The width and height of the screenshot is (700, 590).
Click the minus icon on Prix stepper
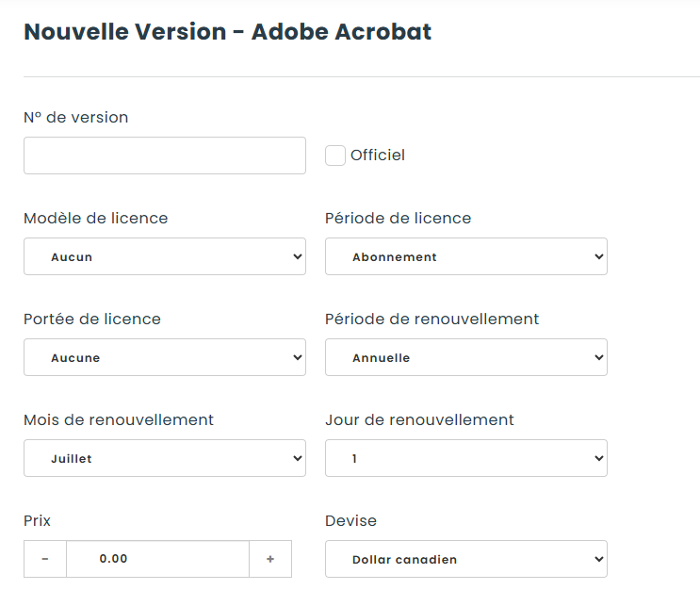point(45,559)
